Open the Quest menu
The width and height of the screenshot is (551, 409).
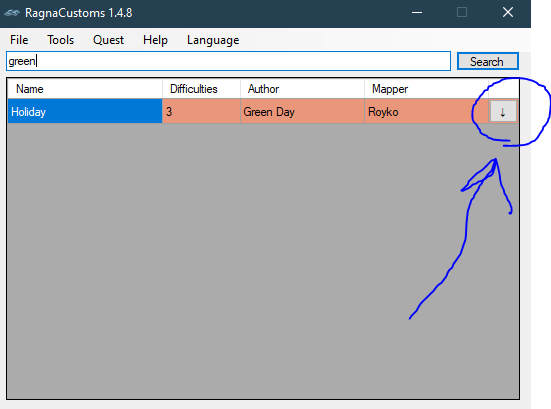coord(108,40)
